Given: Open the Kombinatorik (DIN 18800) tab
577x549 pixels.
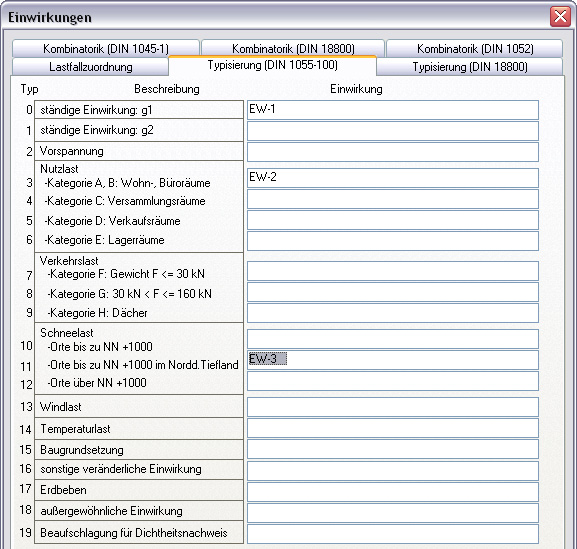Looking at the screenshot, I should click(293, 49).
